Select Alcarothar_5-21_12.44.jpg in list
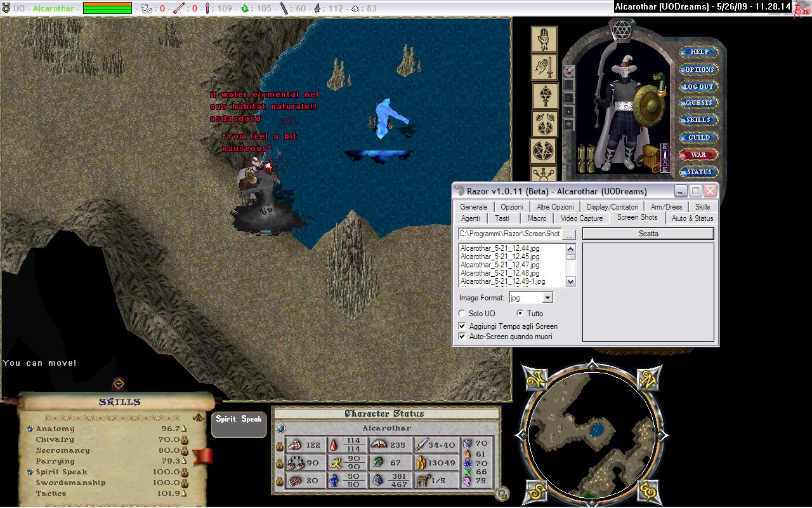Image resolution: width=812 pixels, height=508 pixels. point(500,248)
